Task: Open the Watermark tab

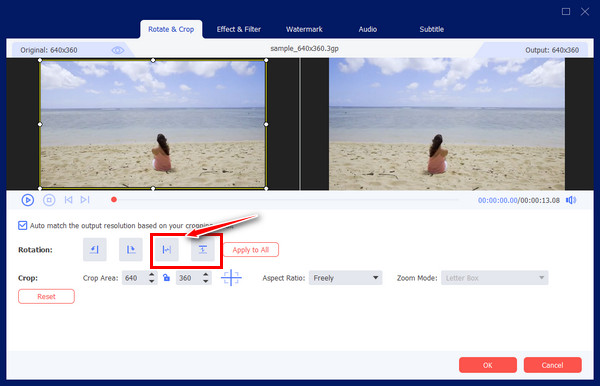Action: point(304,29)
